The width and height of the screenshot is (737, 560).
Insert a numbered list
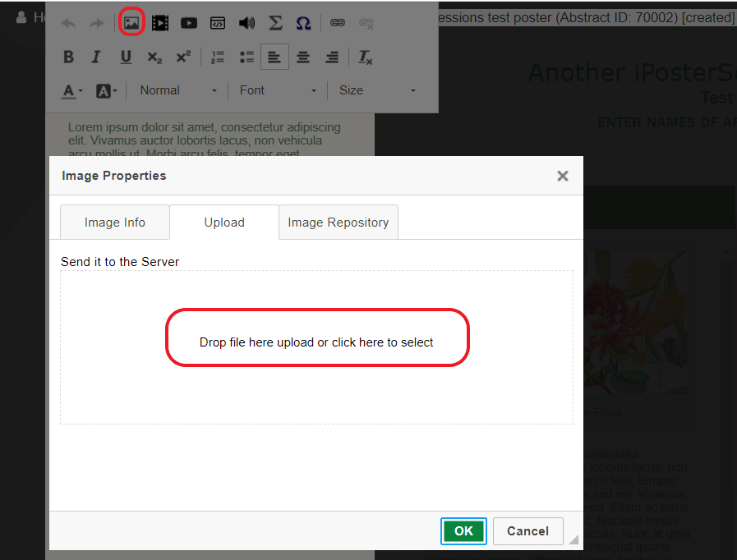pos(217,57)
